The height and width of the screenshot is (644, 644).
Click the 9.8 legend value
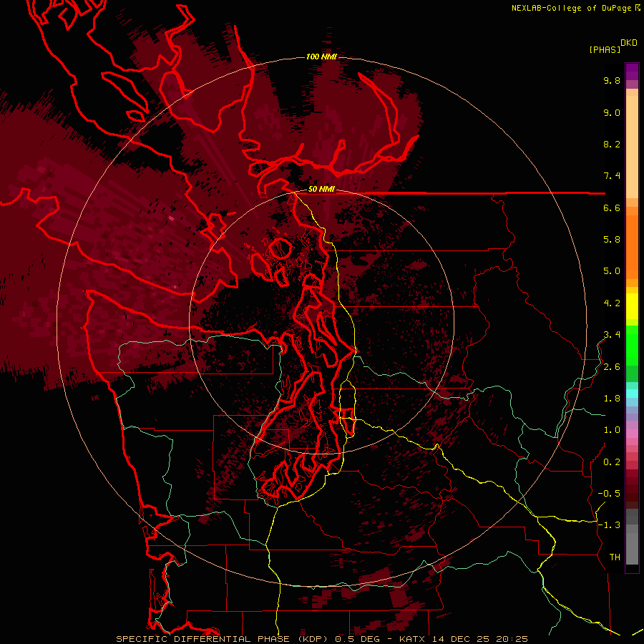[x=612, y=81]
